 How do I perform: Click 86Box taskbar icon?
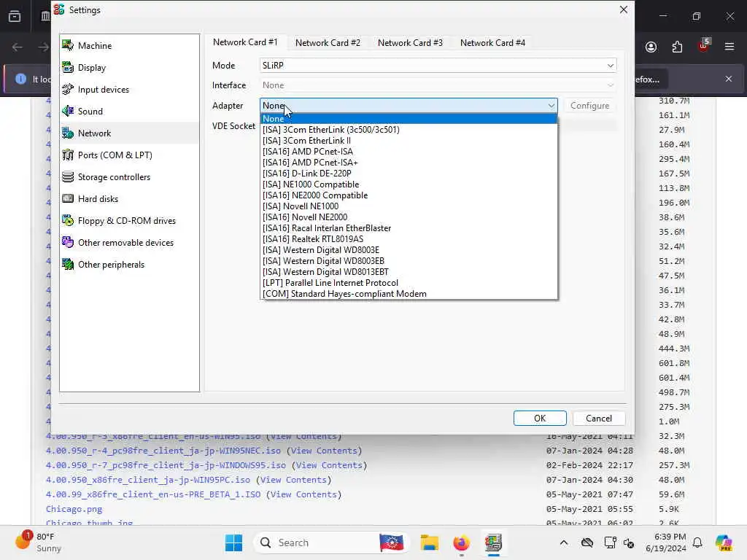(x=494, y=542)
